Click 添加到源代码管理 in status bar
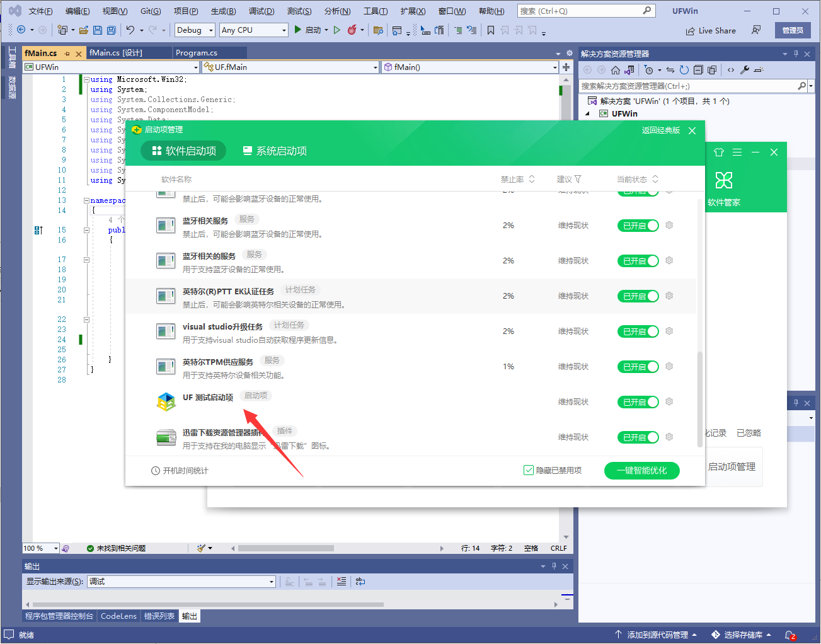Image resolution: width=821 pixels, height=644 pixels. click(x=657, y=635)
